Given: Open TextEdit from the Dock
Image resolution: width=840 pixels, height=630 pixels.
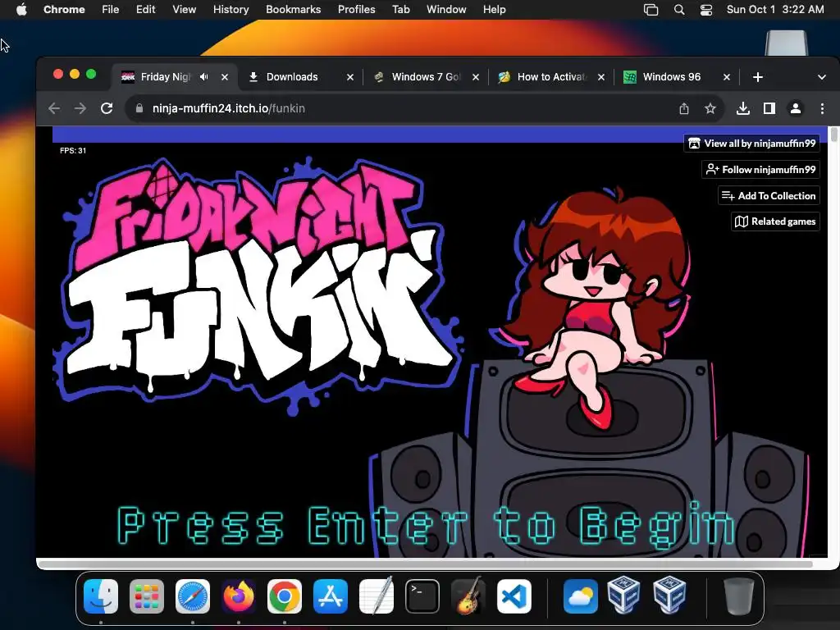Looking at the screenshot, I should 376,596.
